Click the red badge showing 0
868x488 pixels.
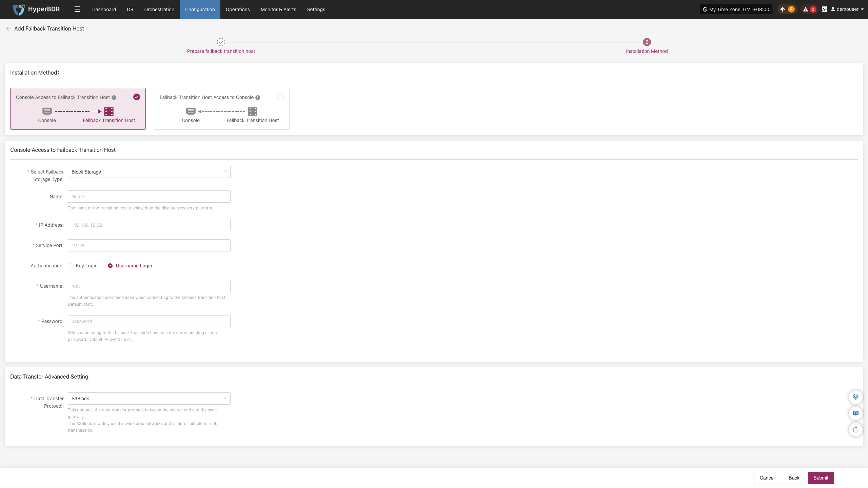813,9
